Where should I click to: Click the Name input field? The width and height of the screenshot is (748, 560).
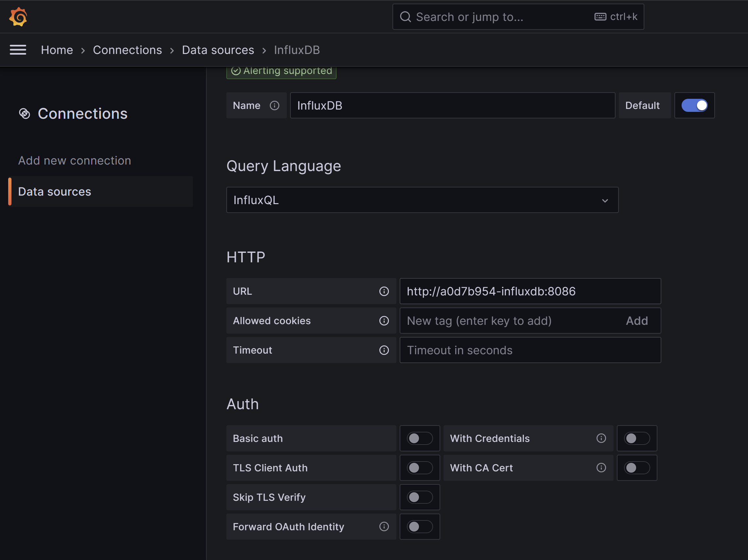[x=452, y=106]
